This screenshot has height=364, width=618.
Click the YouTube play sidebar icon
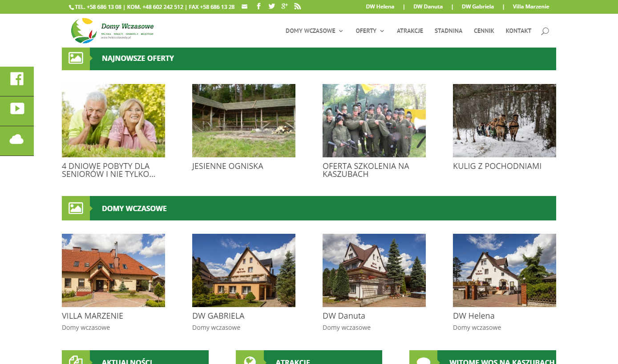tap(17, 109)
